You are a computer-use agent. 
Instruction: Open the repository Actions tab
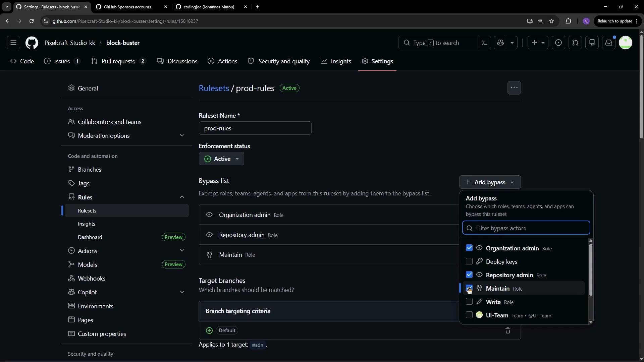pyautogui.click(x=223, y=61)
